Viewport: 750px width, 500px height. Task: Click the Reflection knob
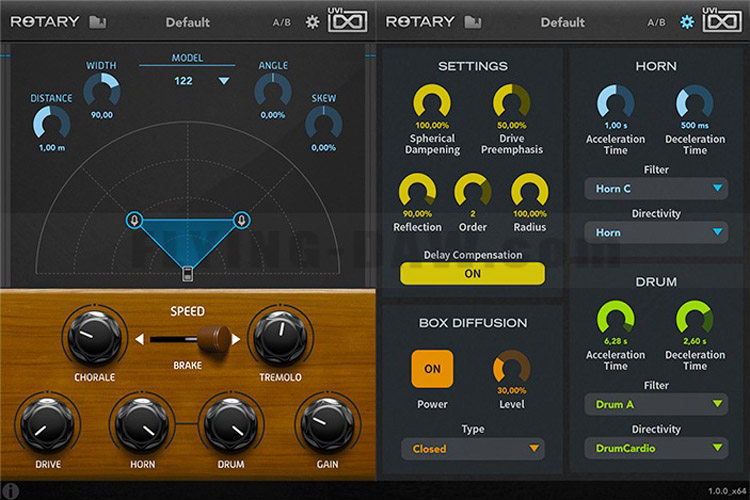pyautogui.click(x=418, y=190)
